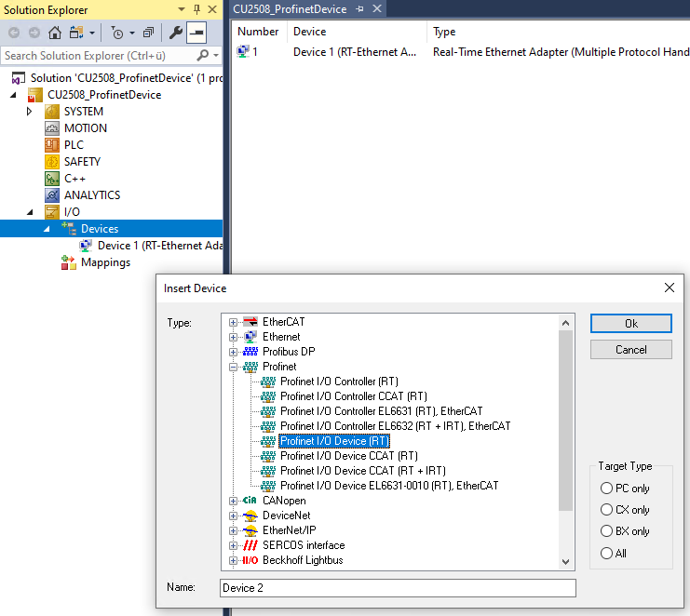Sort by the Device column header

(310, 32)
